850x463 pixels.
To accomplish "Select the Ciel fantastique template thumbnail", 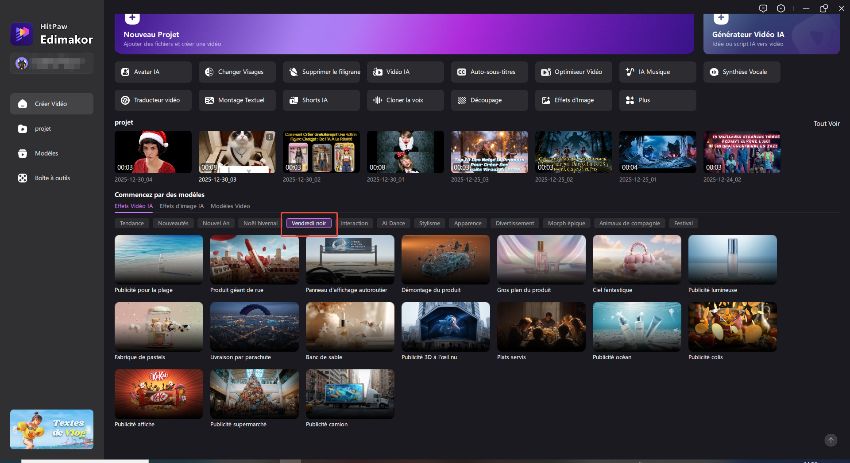I will (x=636, y=260).
